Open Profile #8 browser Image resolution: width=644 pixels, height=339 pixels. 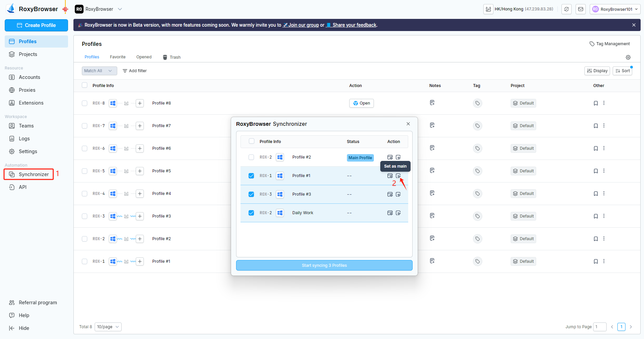[361, 103]
